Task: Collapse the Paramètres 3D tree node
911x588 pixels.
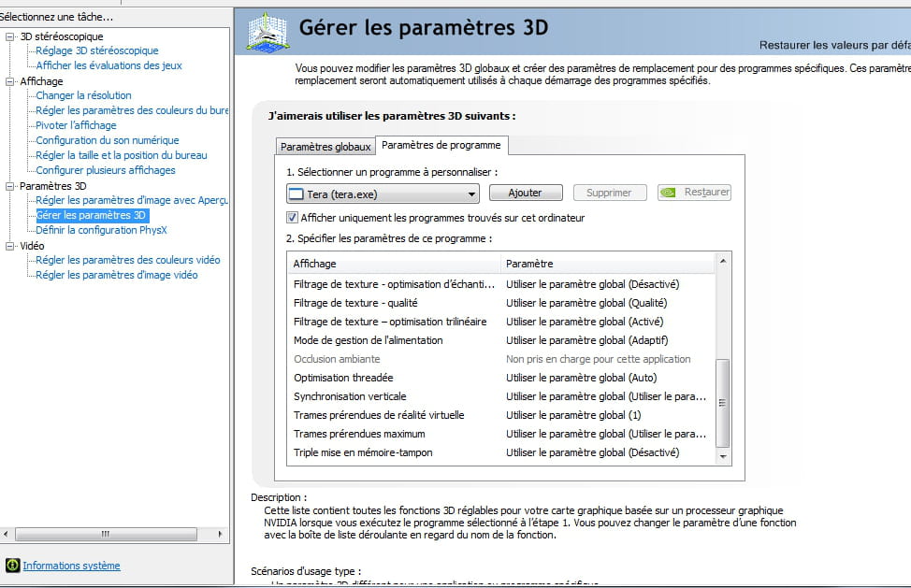Action: point(10,186)
